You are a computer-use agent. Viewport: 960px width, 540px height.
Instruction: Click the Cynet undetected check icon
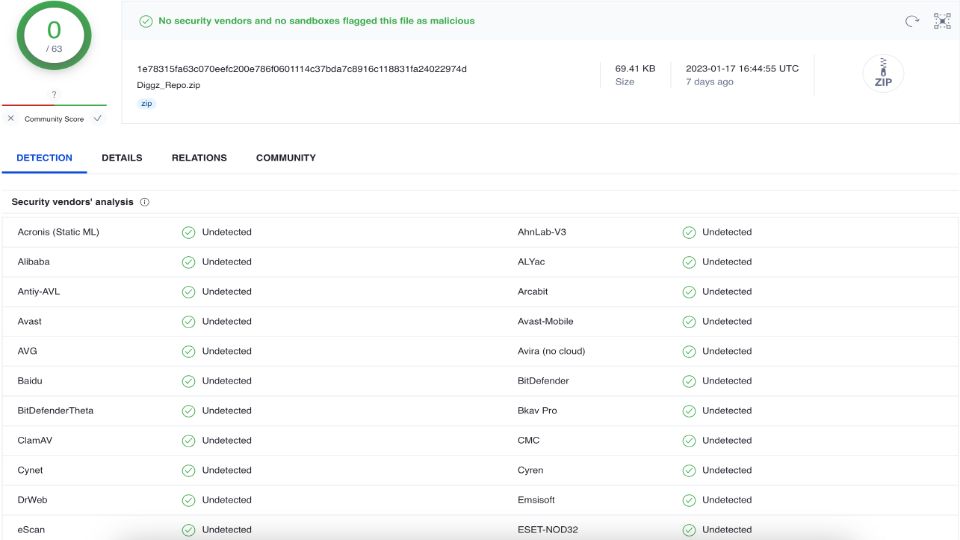(189, 471)
